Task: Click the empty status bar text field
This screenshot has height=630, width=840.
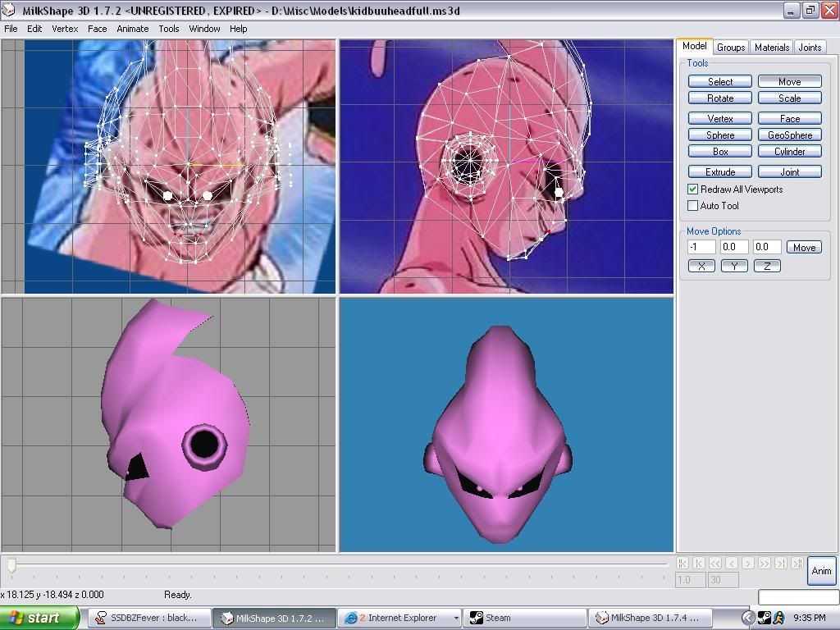Action: (797, 597)
